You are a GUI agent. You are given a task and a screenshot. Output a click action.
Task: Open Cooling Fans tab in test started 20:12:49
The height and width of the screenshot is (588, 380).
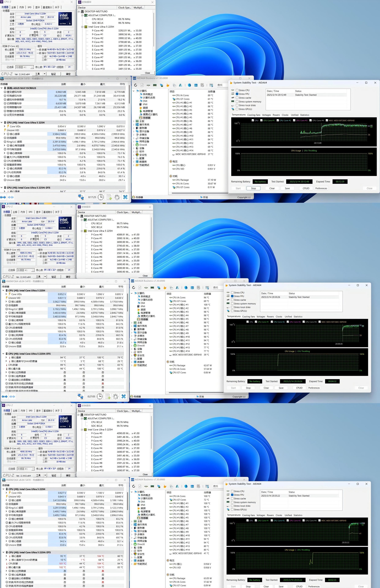(254, 115)
